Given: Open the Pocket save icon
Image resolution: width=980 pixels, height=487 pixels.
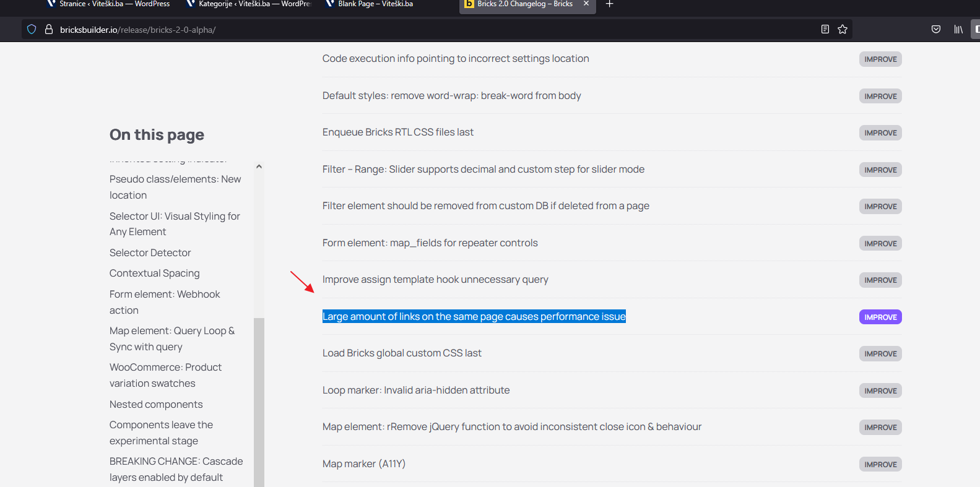Looking at the screenshot, I should click(936, 29).
